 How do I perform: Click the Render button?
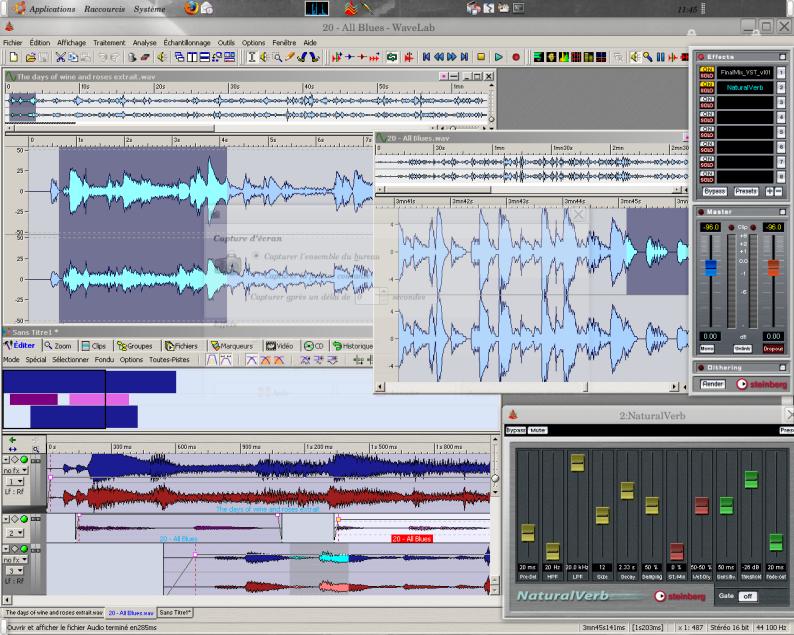point(712,383)
